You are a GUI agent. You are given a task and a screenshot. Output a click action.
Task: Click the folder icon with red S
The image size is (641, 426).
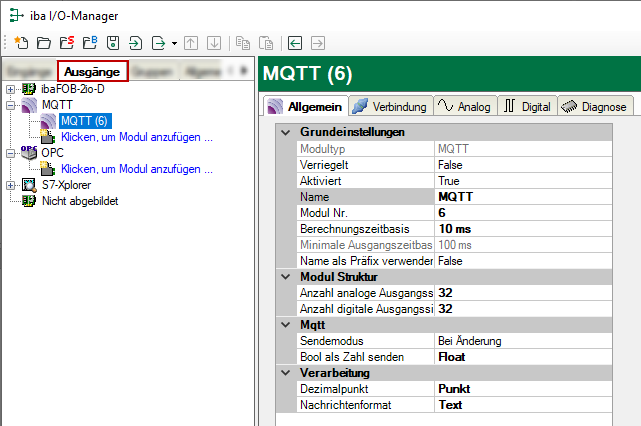pos(66,43)
